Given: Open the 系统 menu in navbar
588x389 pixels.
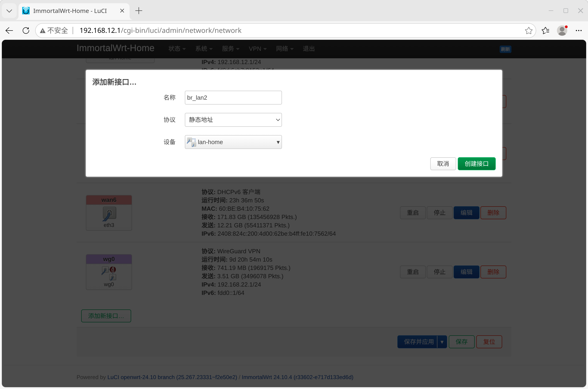Looking at the screenshot, I should click(204, 49).
